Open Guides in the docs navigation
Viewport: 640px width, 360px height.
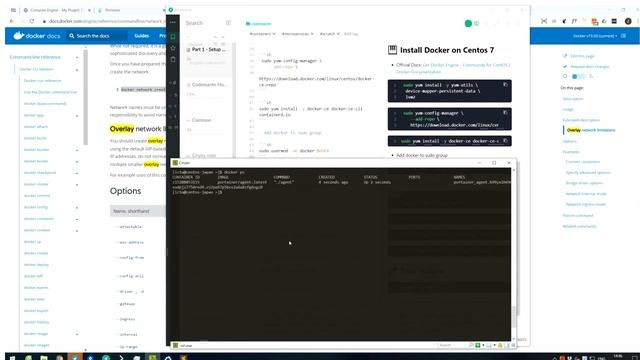pyautogui.click(x=142, y=36)
